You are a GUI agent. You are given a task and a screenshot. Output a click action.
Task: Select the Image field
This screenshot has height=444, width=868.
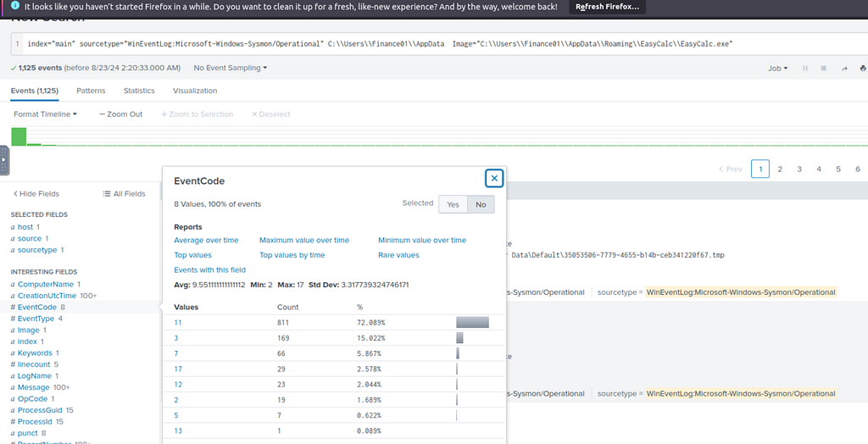pos(28,330)
